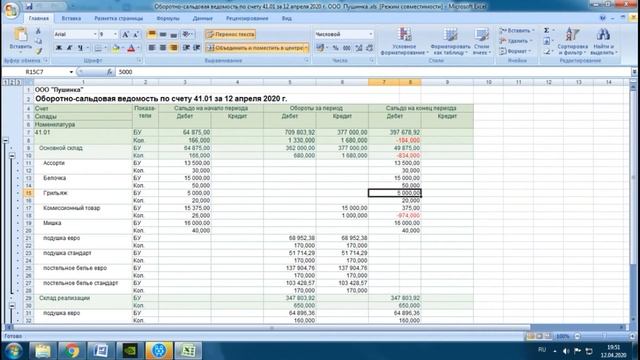Collapse the Склад реализации outline group
The width and height of the screenshot is (640, 360).
coord(12,305)
